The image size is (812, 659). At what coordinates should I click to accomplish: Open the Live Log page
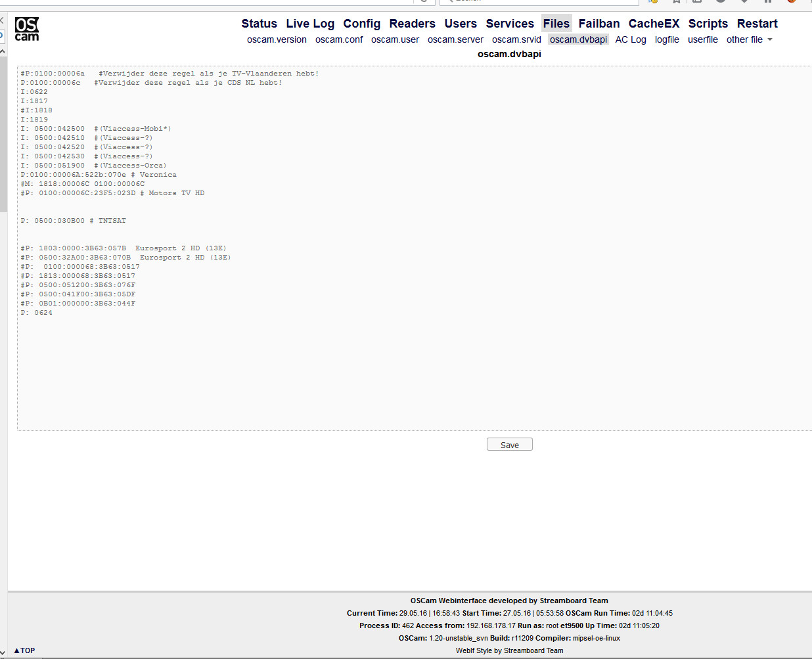point(310,24)
